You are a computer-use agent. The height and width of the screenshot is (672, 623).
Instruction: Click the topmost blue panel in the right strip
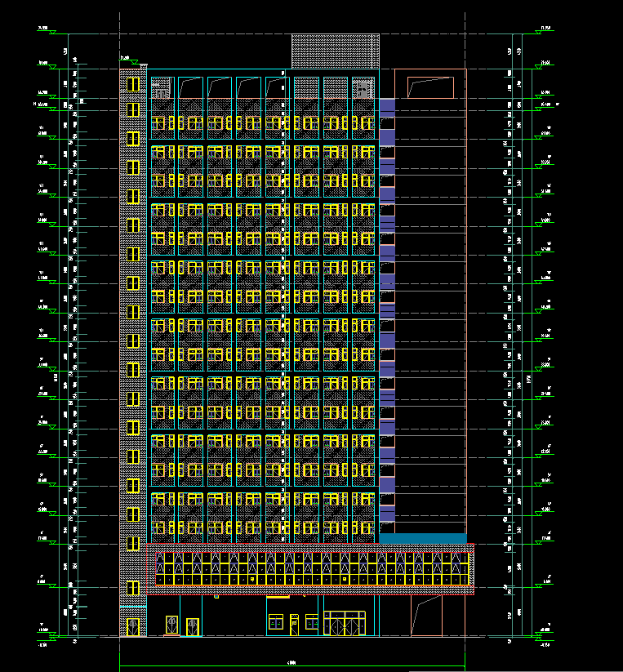[x=387, y=105]
